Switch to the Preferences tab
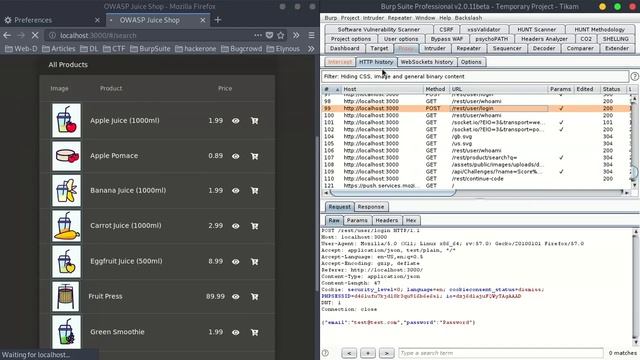640x360 pixels. tap(52, 20)
